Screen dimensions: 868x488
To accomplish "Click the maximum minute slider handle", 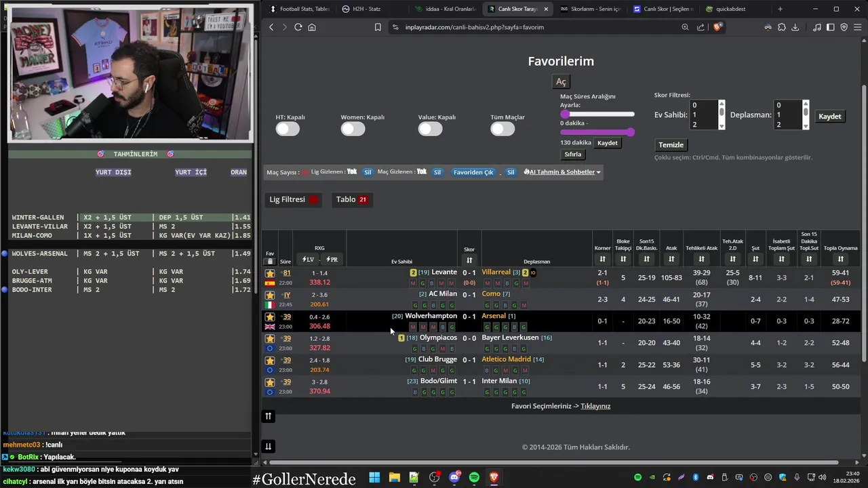I will coord(631,132).
